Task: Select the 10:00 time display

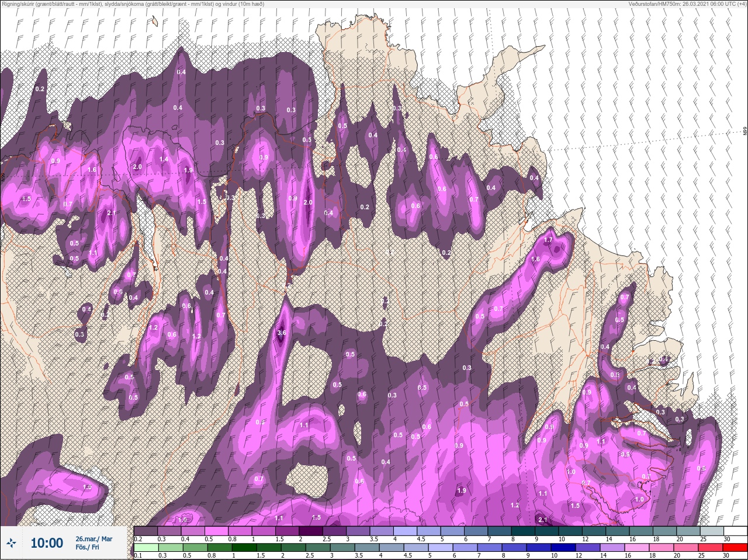Action: 47,543
